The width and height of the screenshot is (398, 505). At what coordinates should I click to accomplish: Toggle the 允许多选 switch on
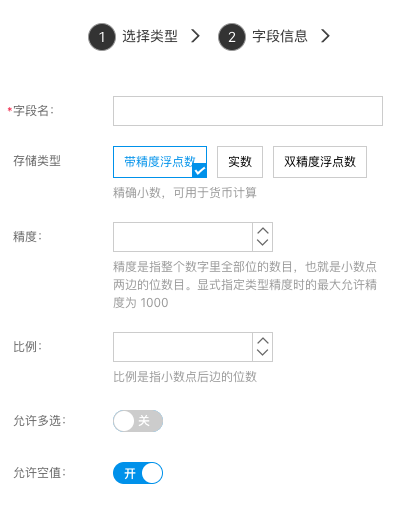point(138,421)
